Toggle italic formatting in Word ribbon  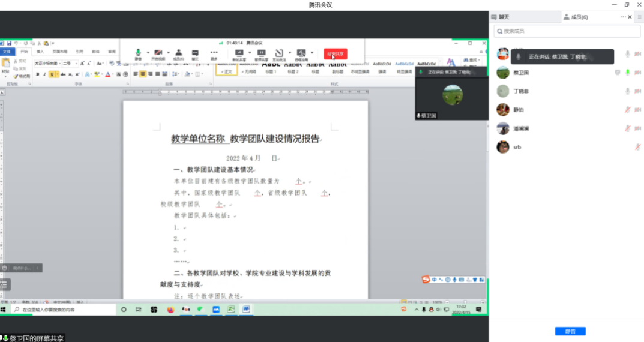45,74
